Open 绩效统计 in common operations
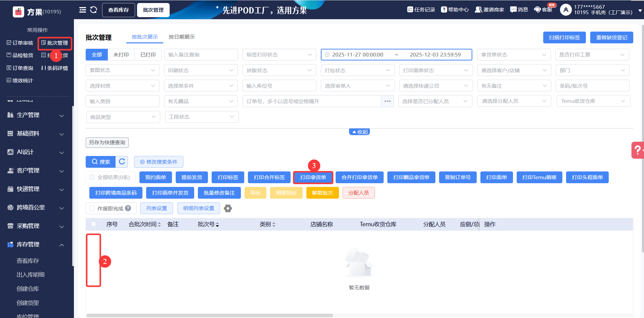The width and height of the screenshot is (644, 318). coord(20,80)
